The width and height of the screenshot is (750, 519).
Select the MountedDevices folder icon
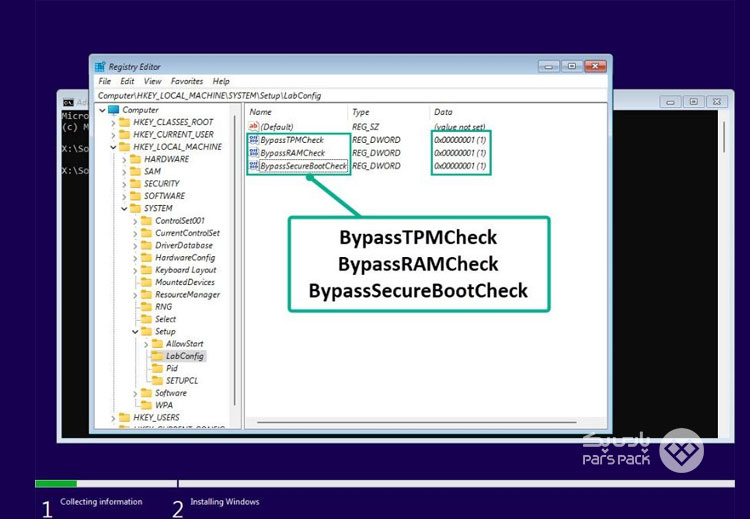coord(146,282)
